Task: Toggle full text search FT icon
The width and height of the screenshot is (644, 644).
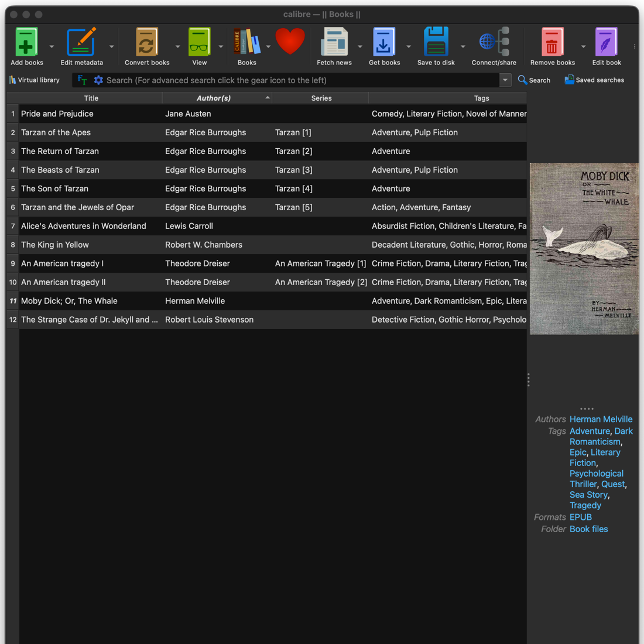Action: click(82, 80)
